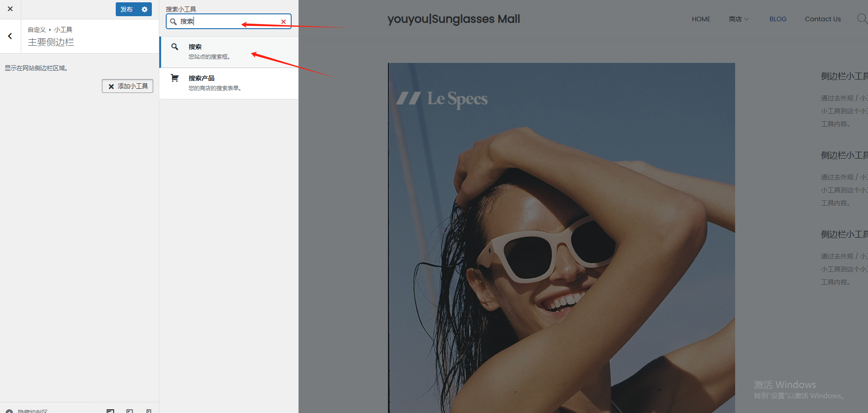Click the youyou|Sunglasses Mall site title
The image size is (868, 413).
(453, 19)
